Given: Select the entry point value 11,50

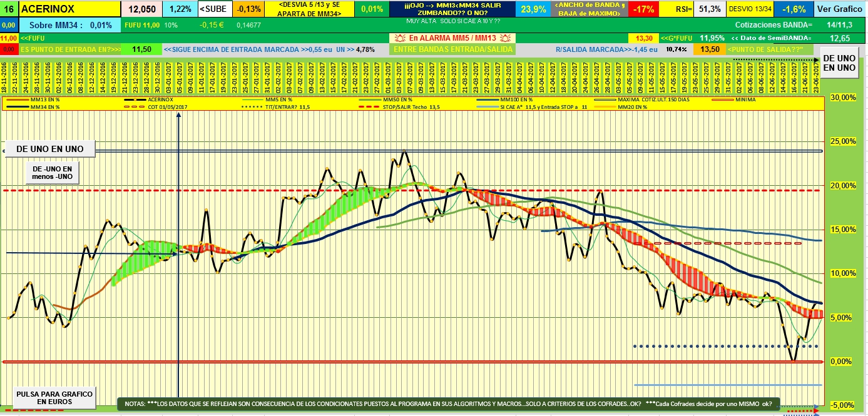Looking at the screenshot, I should (x=141, y=49).
